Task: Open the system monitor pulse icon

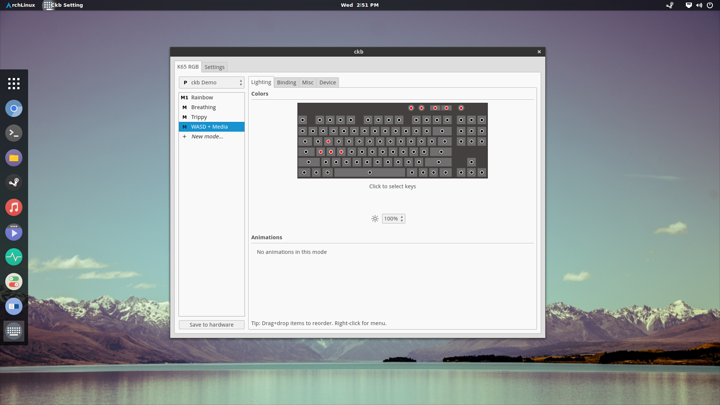Action: click(14, 257)
